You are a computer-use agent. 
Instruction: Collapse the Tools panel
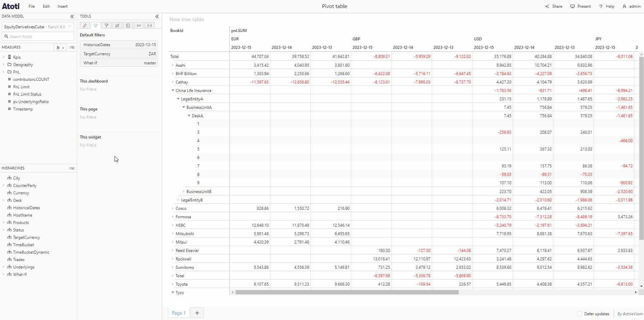pos(157,16)
